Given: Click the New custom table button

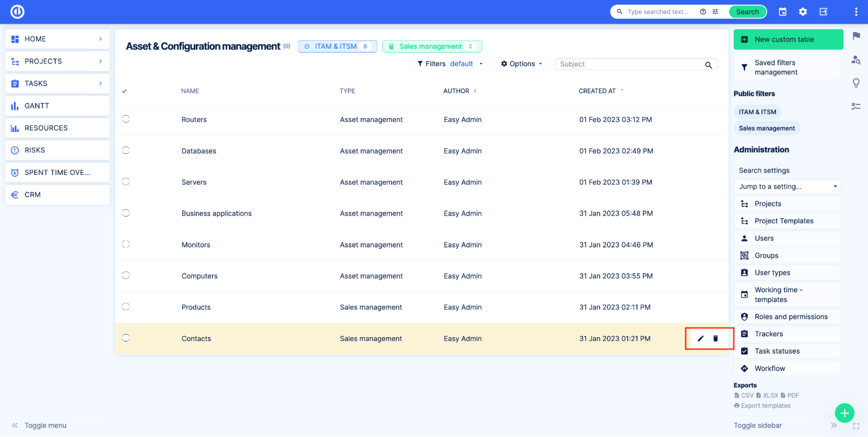Looking at the screenshot, I should tap(788, 39).
